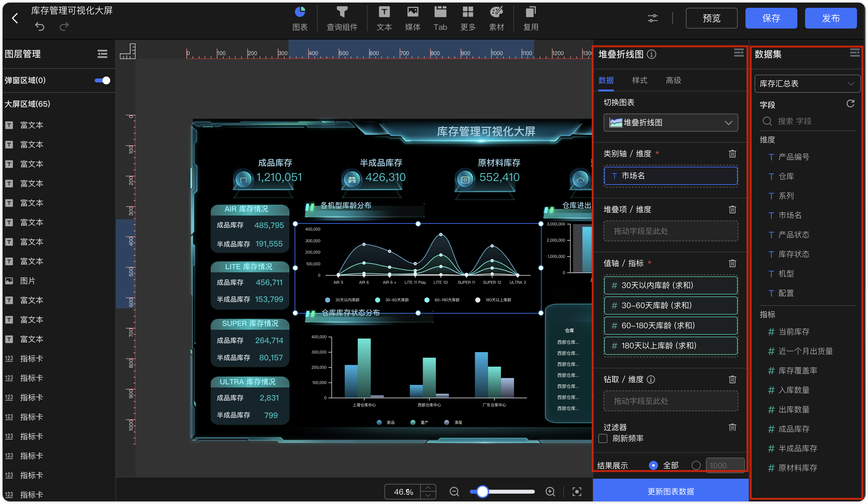Enable the 刷新频率 checkbox
Viewport: 868px width, 504px height.
[603, 438]
